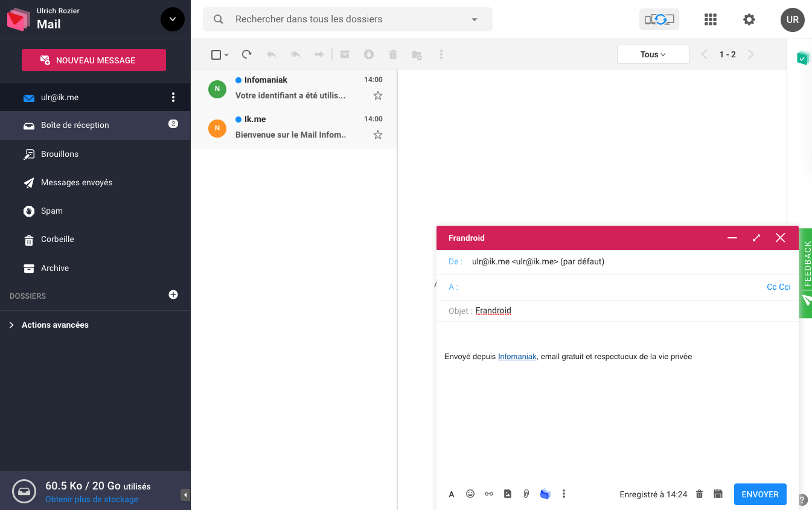The height and width of the screenshot is (510, 812).
Task: Open the Infomaniak email in the list
Action: [294, 89]
